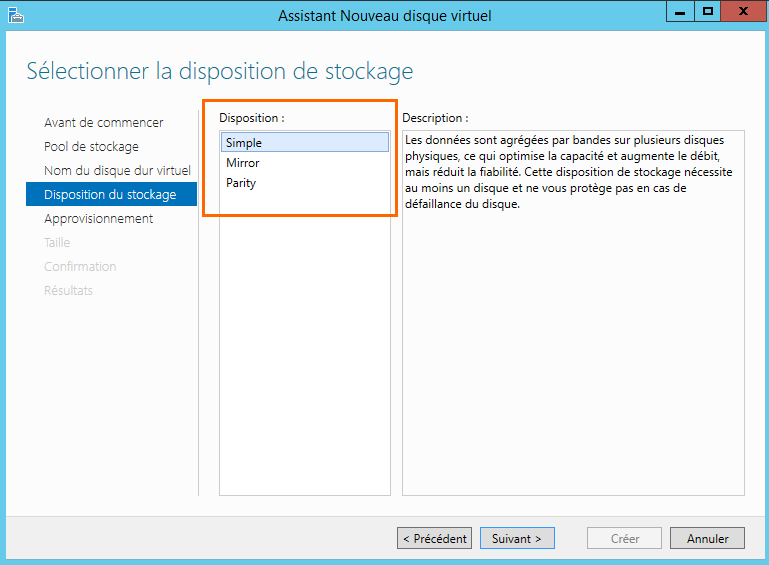Go to the Avant de commencer step

pyautogui.click(x=103, y=123)
